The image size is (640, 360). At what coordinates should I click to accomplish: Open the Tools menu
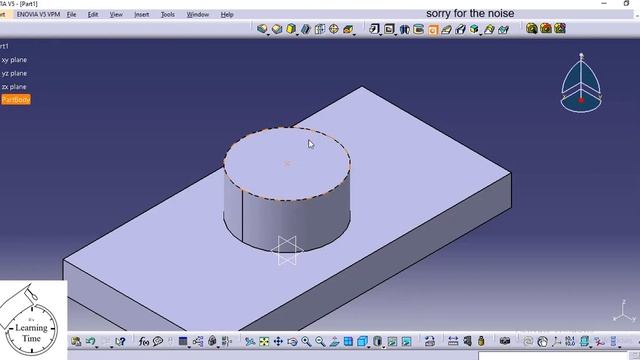[x=168, y=14]
